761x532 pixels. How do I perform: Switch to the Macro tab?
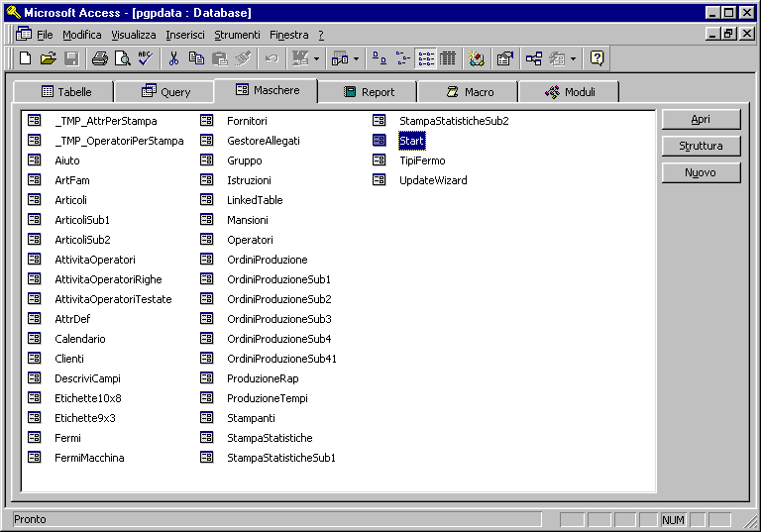[x=468, y=92]
